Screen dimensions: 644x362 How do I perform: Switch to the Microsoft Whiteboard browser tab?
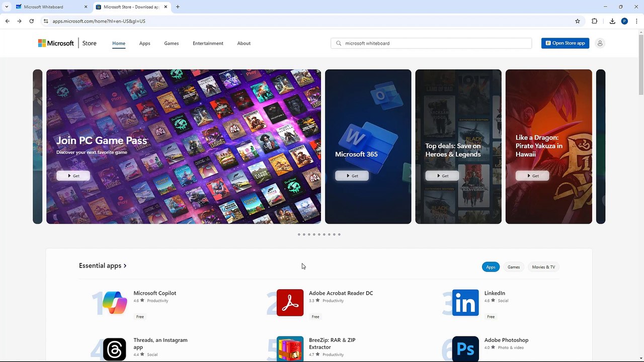[51, 7]
